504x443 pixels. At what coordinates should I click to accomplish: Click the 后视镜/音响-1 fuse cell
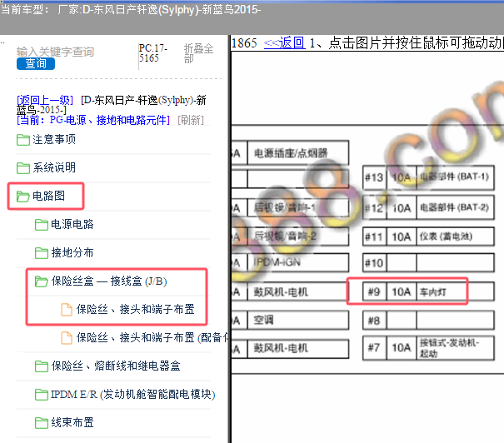298,208
